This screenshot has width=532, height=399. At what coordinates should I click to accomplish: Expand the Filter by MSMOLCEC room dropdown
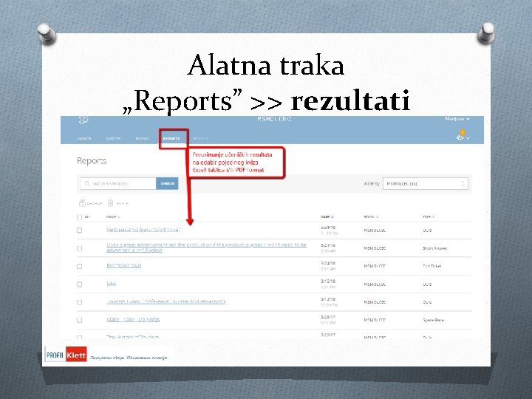426,183
